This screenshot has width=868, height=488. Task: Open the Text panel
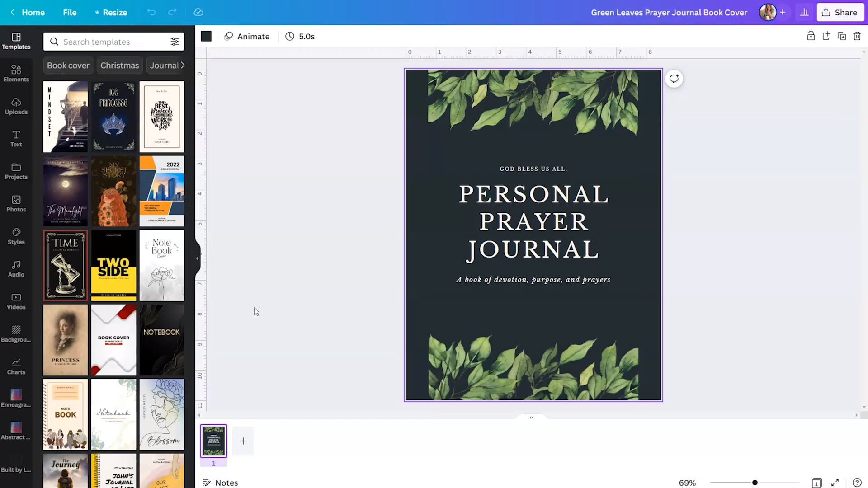pyautogui.click(x=16, y=138)
